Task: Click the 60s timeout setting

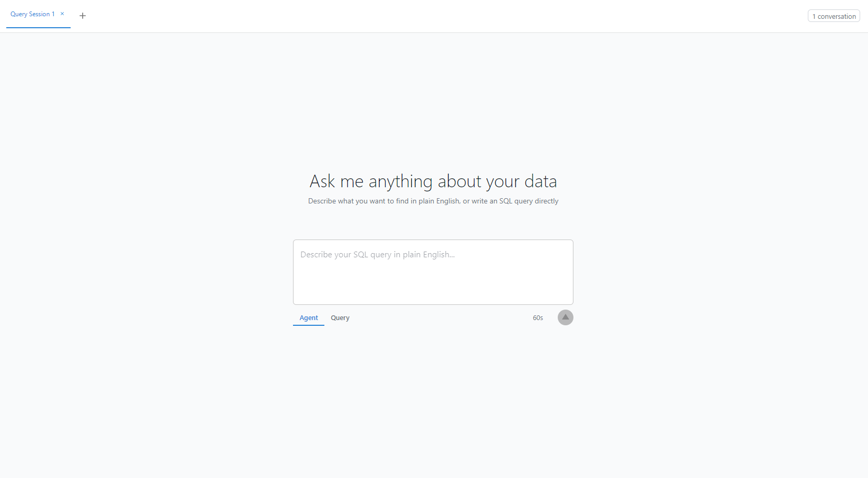Action: click(538, 318)
